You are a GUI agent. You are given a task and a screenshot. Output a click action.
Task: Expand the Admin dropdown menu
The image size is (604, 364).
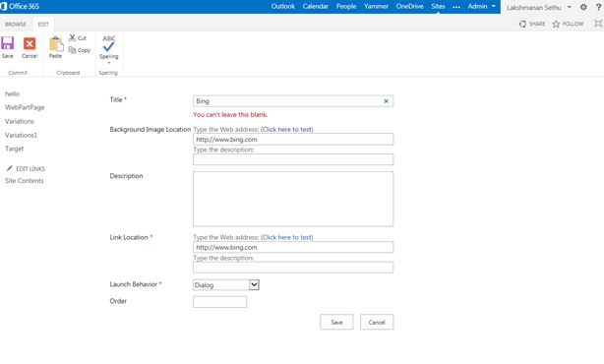click(x=481, y=6)
